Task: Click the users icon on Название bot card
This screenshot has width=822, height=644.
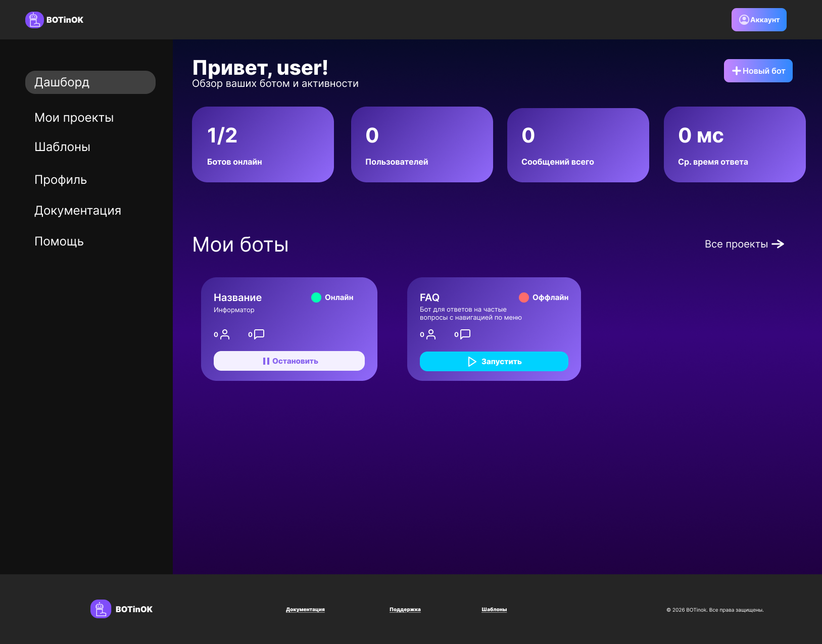Action: tap(225, 334)
